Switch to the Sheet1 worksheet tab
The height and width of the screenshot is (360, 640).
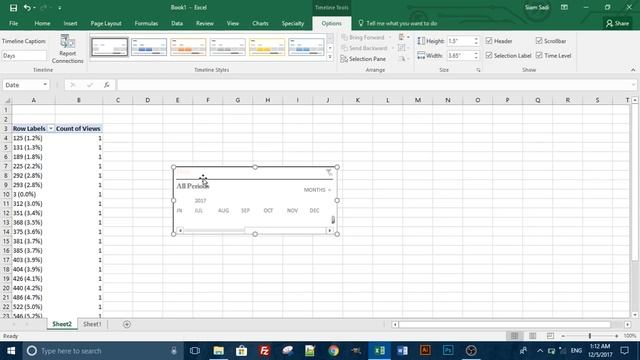coord(92,324)
